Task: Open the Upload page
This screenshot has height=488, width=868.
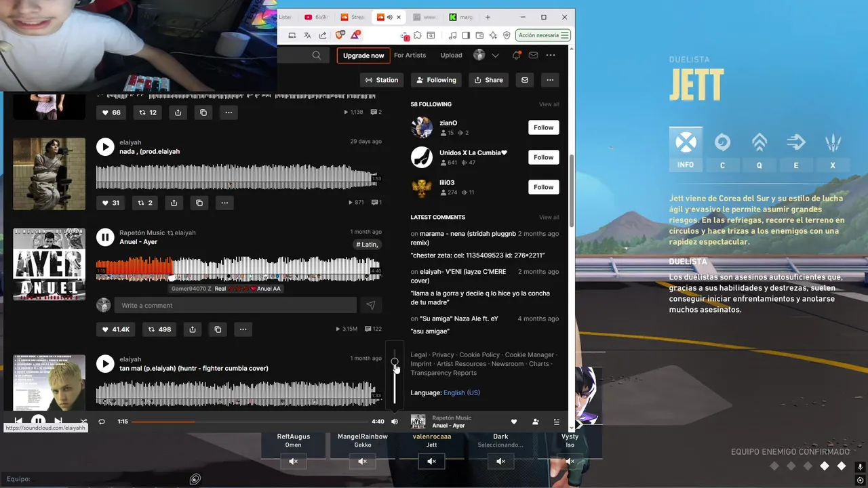Action: tap(451, 56)
